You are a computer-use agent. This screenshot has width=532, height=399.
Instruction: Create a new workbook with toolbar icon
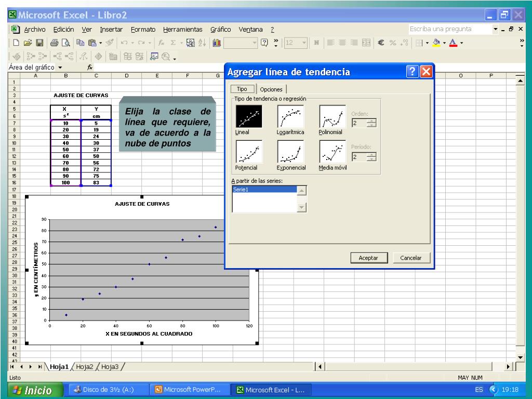[x=16, y=43]
